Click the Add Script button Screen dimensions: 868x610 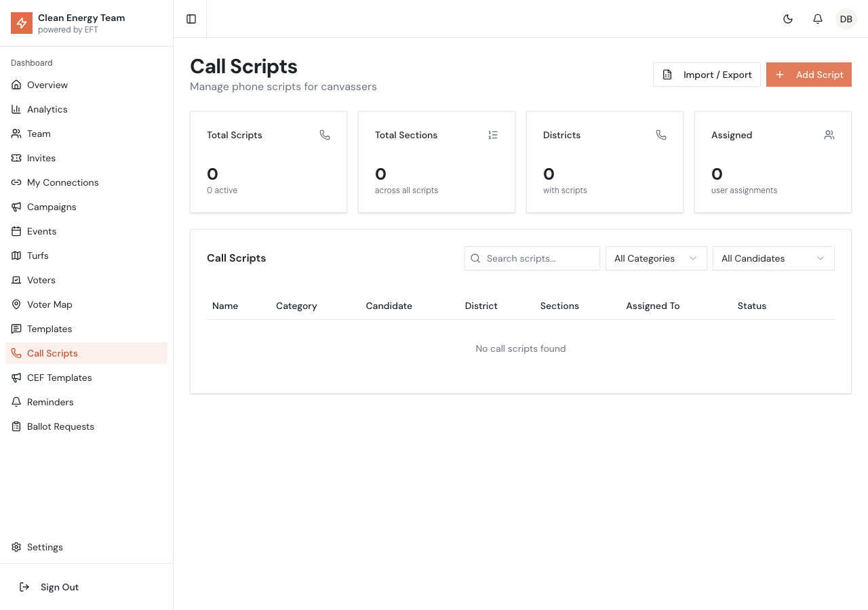click(x=809, y=75)
